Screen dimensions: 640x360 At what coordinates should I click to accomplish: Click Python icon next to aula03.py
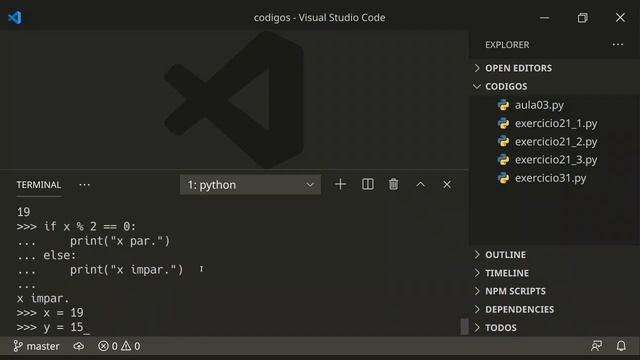click(503, 105)
